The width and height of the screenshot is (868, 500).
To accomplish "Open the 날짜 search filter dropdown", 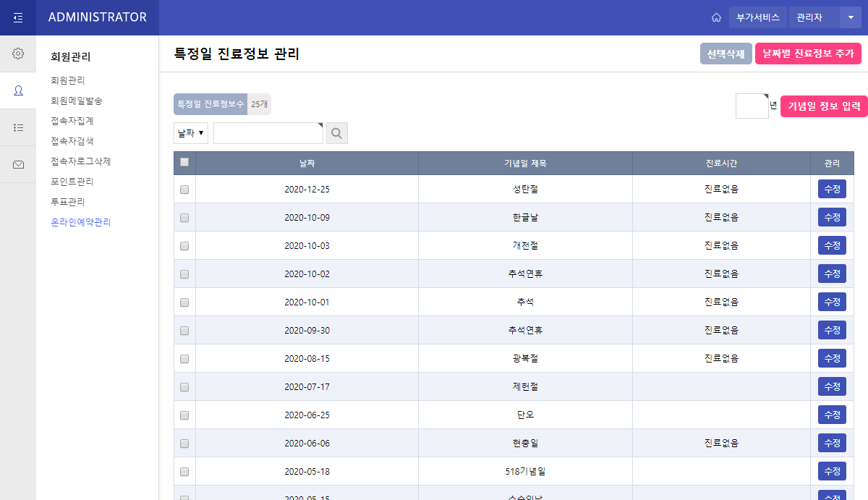I will 190,132.
